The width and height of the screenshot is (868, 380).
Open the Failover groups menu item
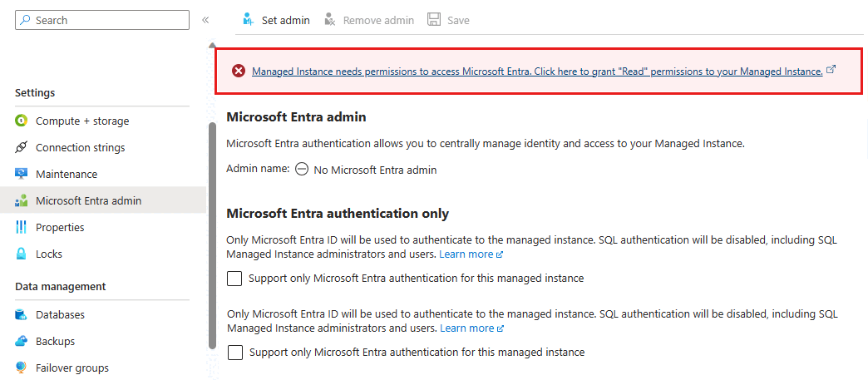(72, 368)
